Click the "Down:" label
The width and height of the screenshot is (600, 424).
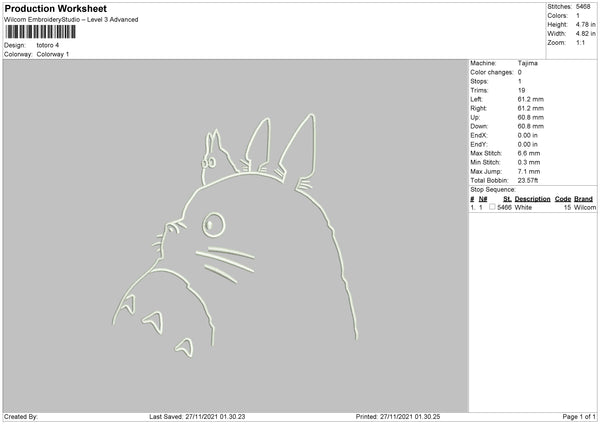coord(479,126)
